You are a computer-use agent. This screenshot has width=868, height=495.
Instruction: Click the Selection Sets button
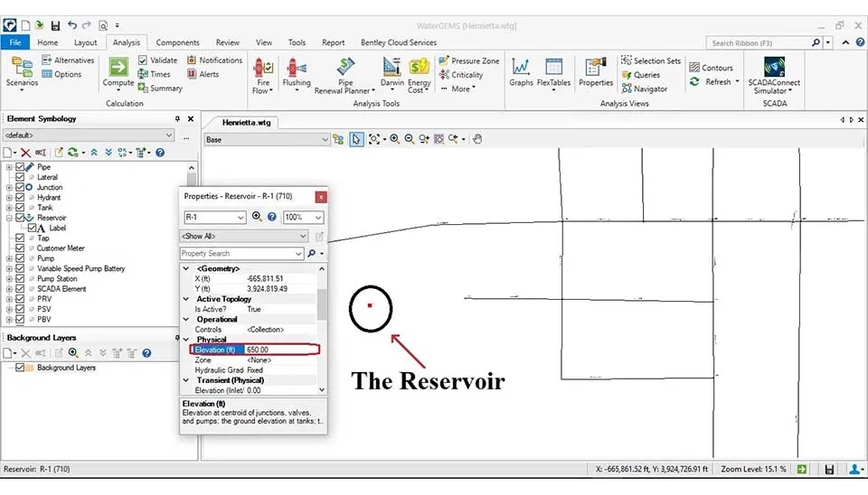coord(650,61)
